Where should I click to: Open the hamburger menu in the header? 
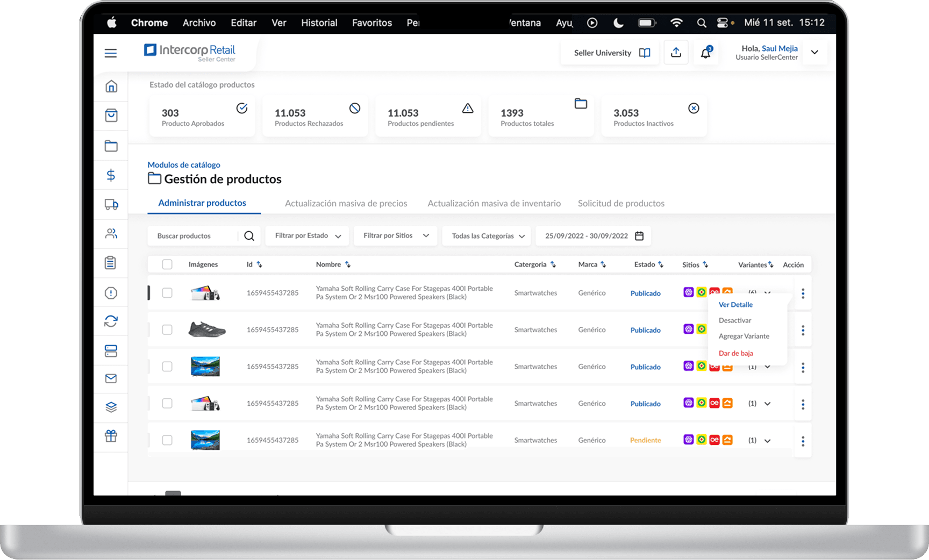111,53
